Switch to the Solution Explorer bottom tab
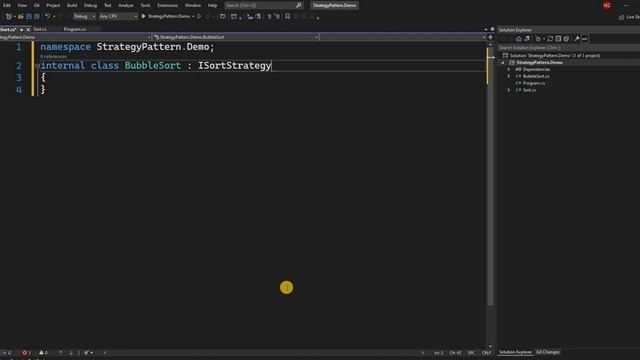 coord(516,352)
